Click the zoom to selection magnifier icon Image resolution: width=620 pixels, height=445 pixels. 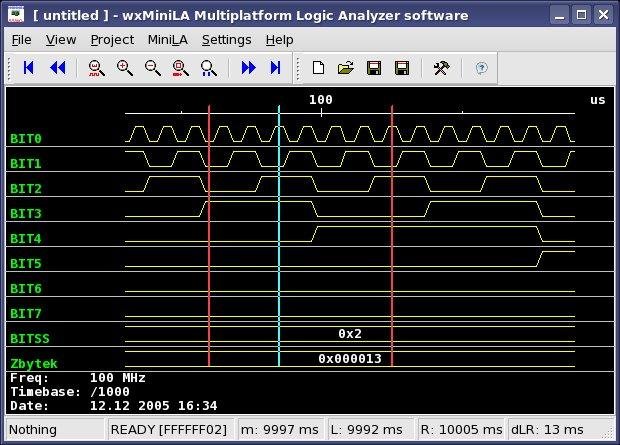[x=180, y=68]
